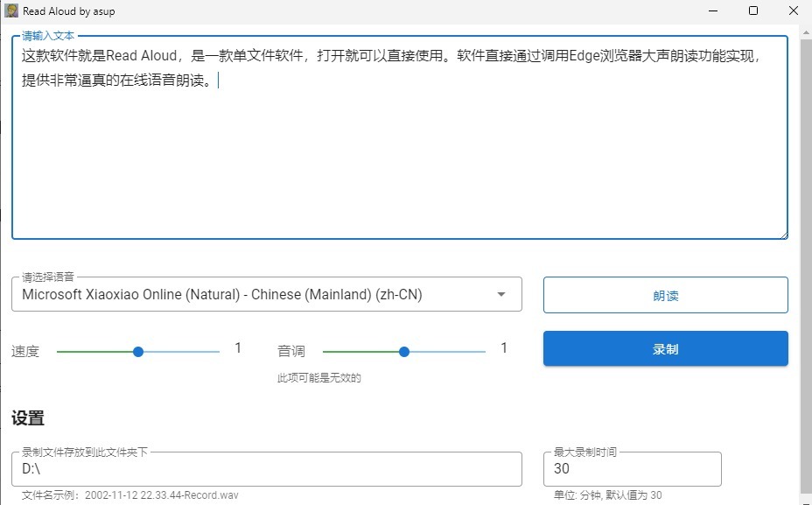Maximize the Read Aloud window
The image size is (812, 505).
[753, 11]
